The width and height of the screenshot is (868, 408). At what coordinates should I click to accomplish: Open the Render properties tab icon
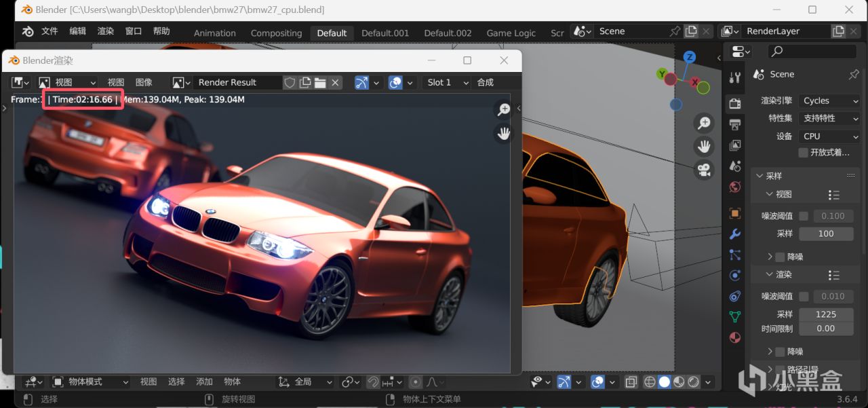pyautogui.click(x=734, y=103)
